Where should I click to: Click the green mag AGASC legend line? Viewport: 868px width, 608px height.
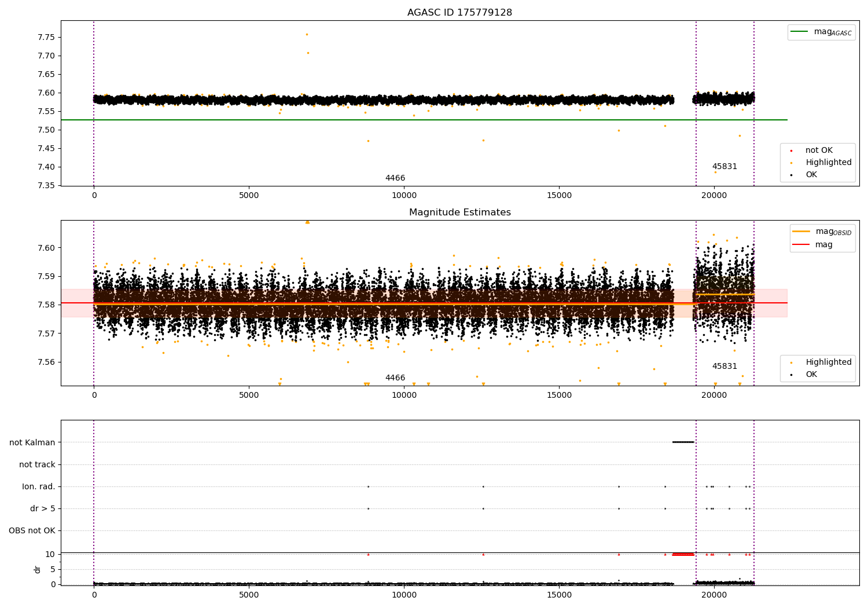coord(800,32)
